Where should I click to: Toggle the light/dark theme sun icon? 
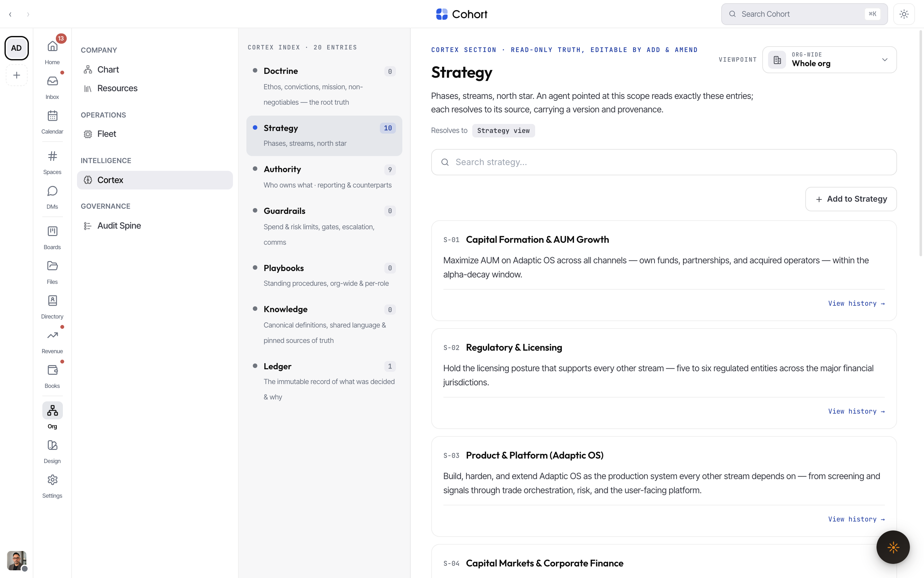click(904, 14)
